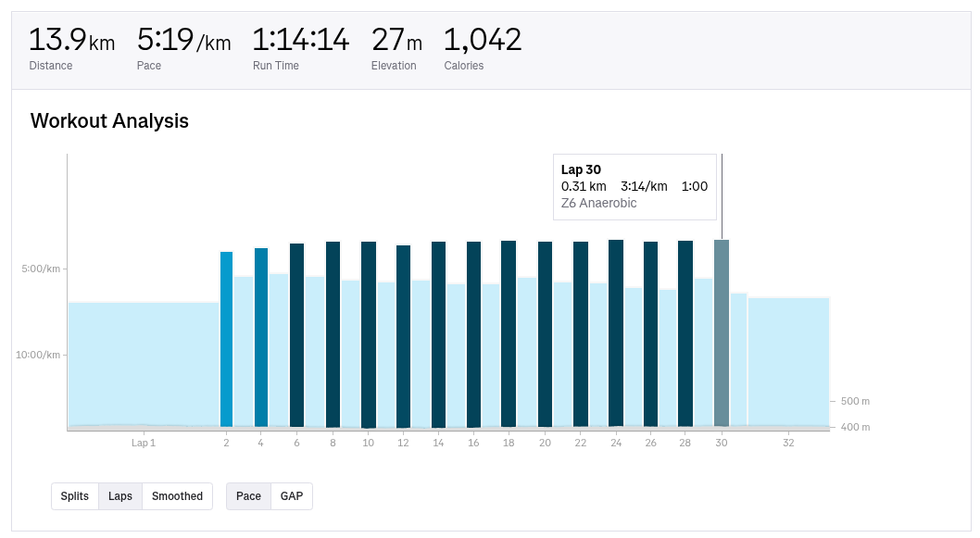Click the Z6 Anaerobic zone text

[x=598, y=203]
